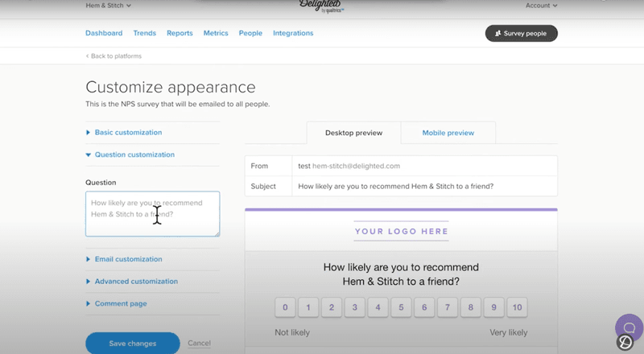Click the From address hem-stitch@delighted.com
This screenshot has width=644, height=354.
356,166
